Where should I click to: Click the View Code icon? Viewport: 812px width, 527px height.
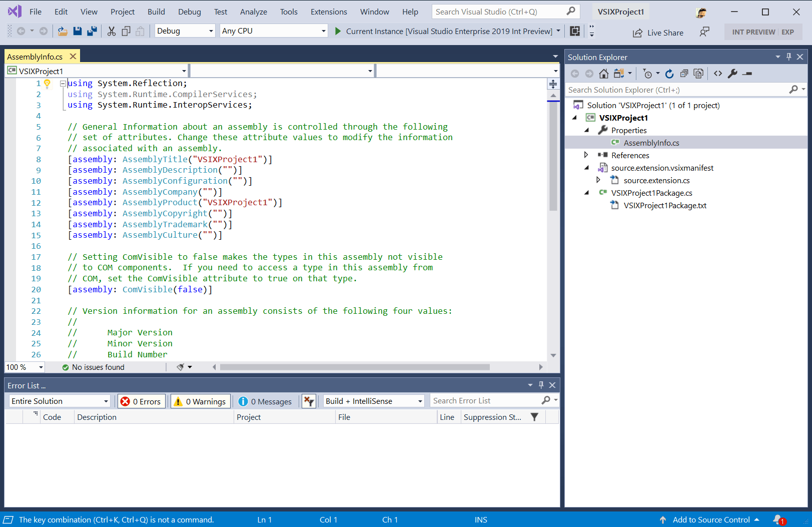tap(718, 74)
